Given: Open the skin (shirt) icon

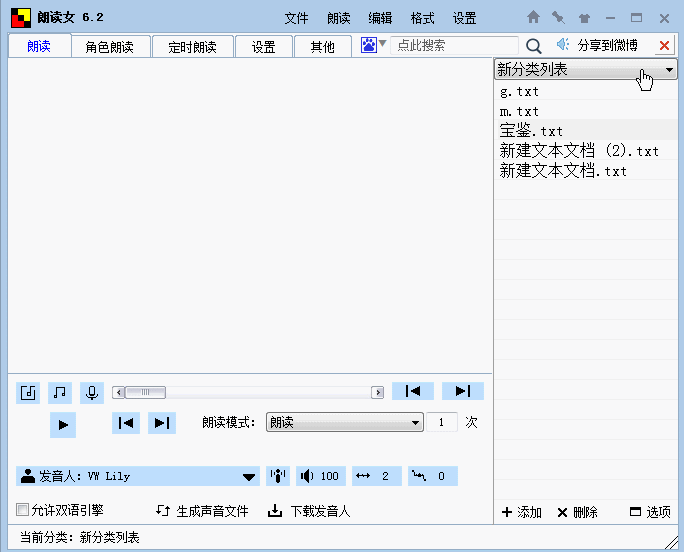Looking at the screenshot, I should (584, 18).
